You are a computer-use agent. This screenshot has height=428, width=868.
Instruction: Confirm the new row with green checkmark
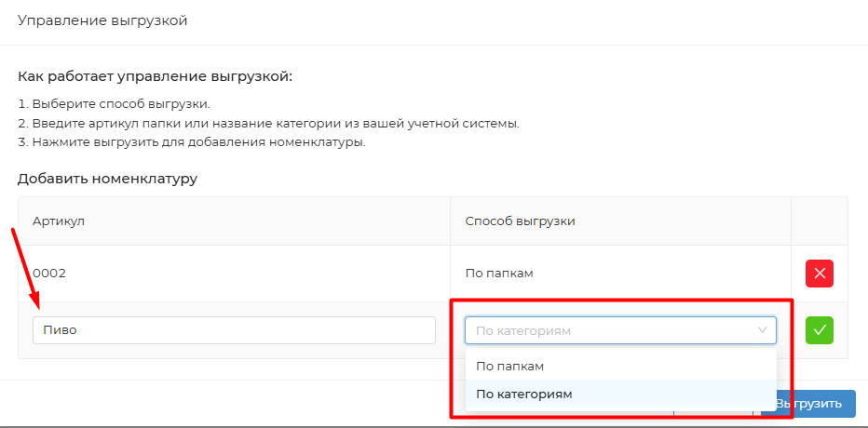(x=819, y=330)
